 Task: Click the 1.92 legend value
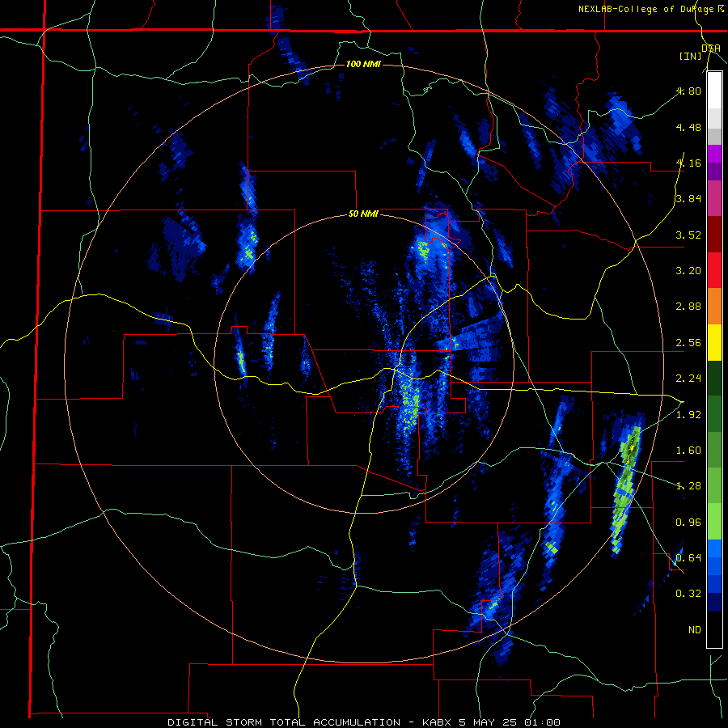[688, 415]
